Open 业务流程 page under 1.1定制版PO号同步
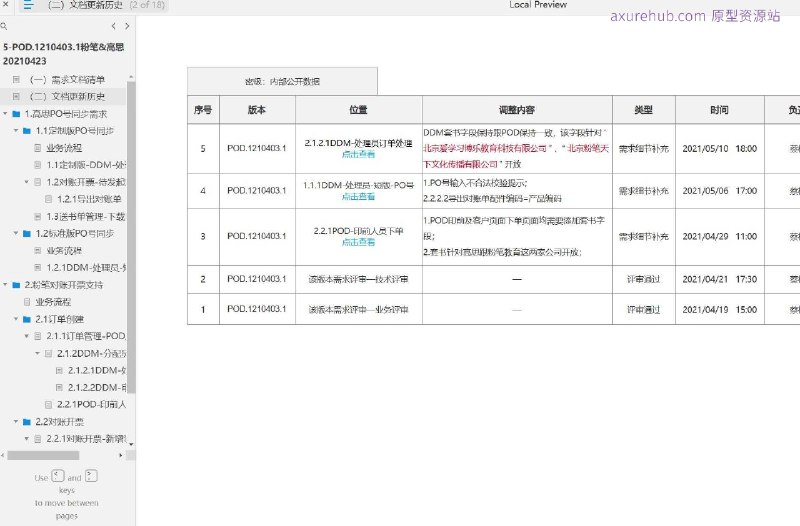Screen dimensions: 800x526 coord(64,148)
